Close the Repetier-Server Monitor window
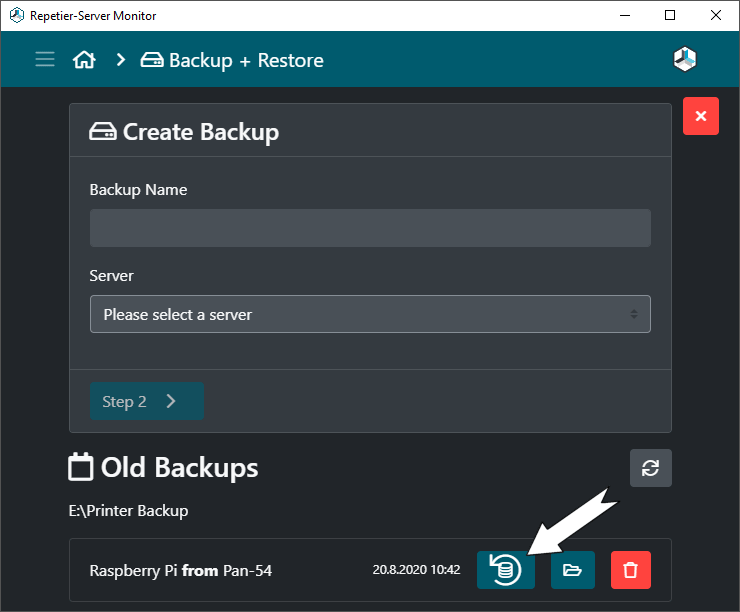Screen dimensions: 740x612 point(715,16)
